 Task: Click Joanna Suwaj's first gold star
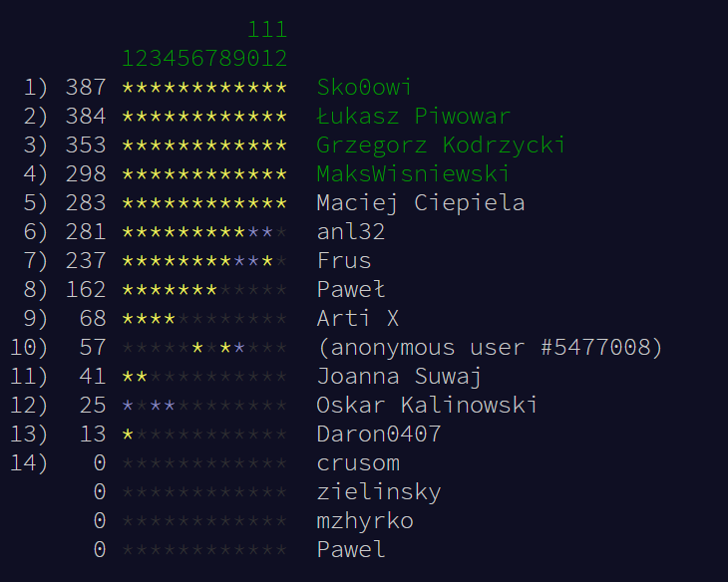pos(128,377)
